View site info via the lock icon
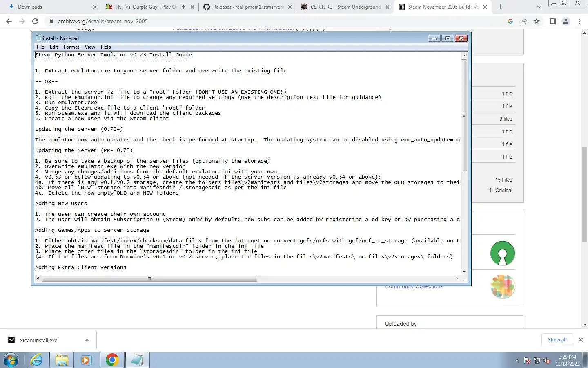 (x=51, y=21)
